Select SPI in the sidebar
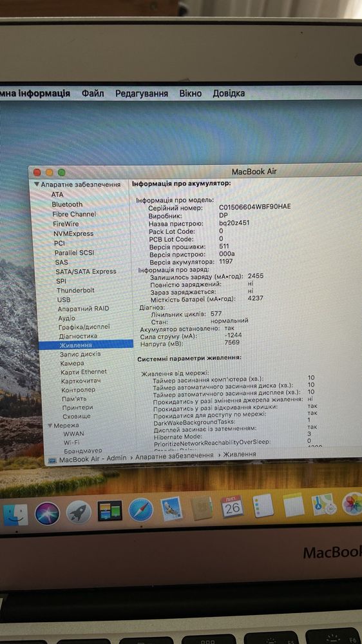The height and width of the screenshot is (644, 362). click(x=61, y=281)
